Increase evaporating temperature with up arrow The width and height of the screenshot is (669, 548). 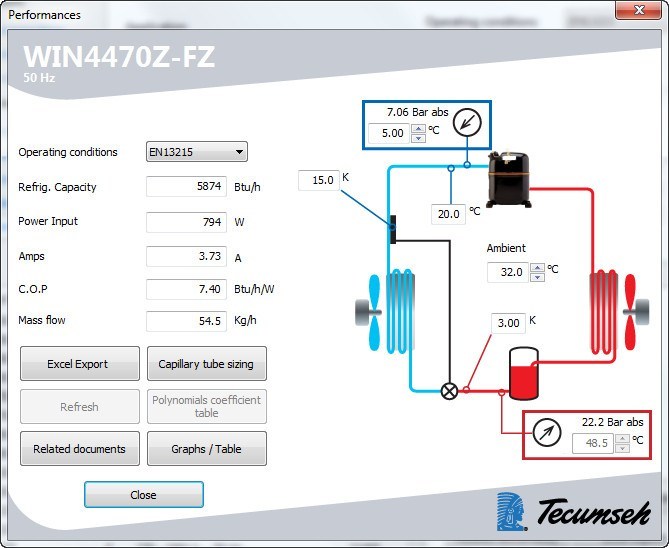pyautogui.click(x=419, y=128)
